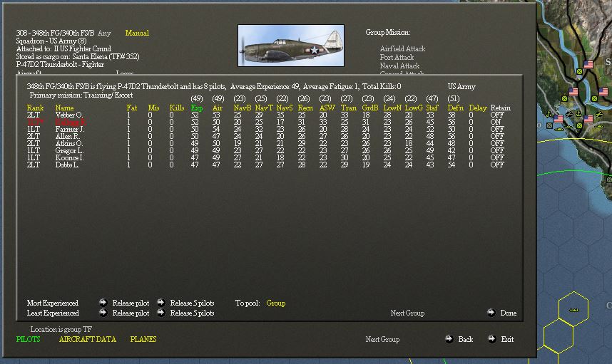Click Next Group beside Back button
This screenshot has height=364, width=612.
point(382,340)
